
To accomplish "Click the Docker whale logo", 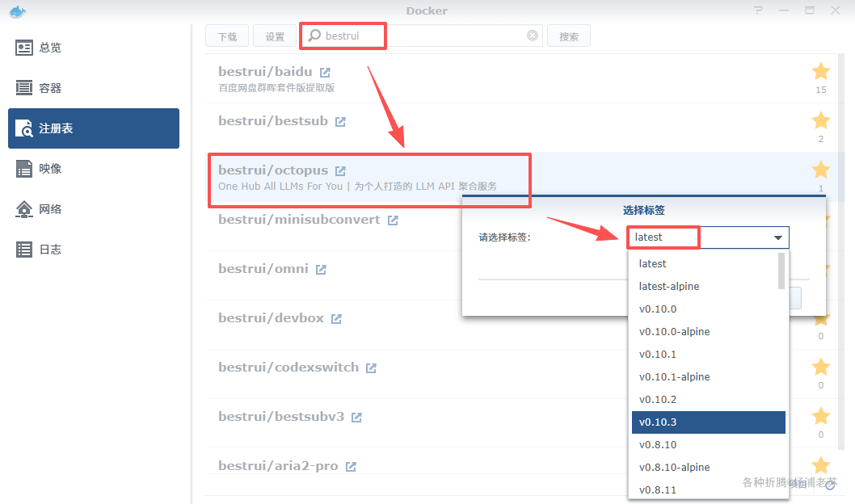I will pos(18,10).
